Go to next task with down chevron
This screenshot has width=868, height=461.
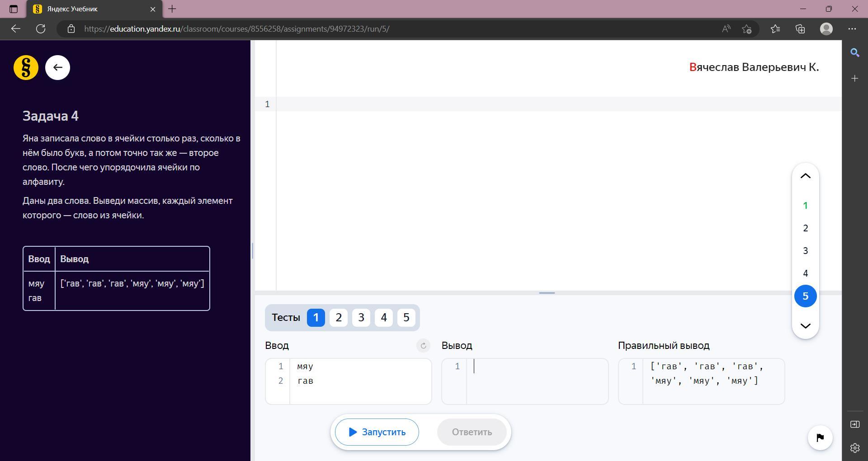[x=805, y=325]
